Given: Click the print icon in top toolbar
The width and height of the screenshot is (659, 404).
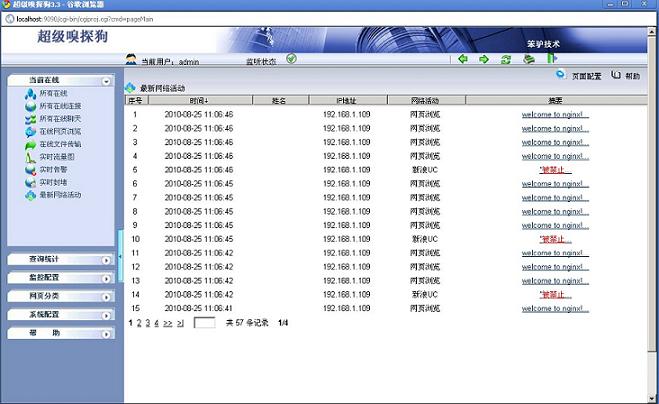Looking at the screenshot, I should click(528, 59).
